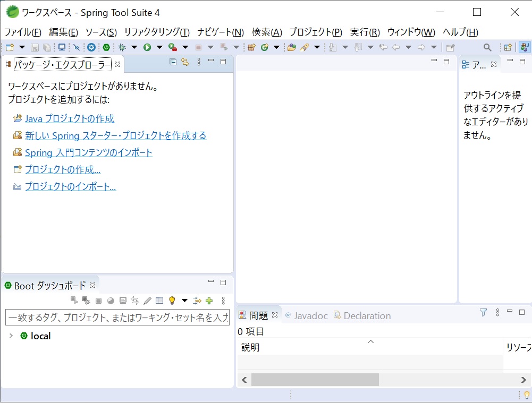532x403 pixels.
Task: Click the Open Perspective icon
Action: point(508,47)
